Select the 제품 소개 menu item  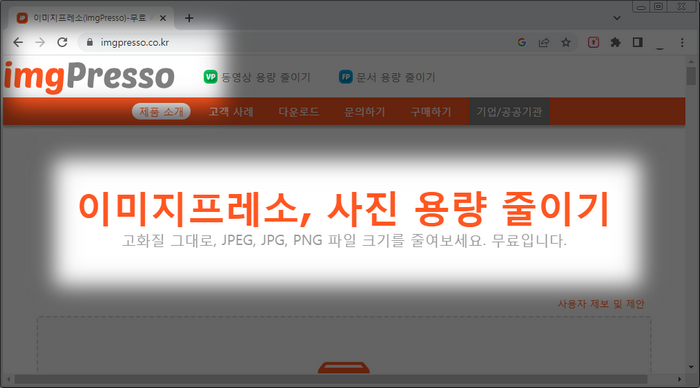161,112
